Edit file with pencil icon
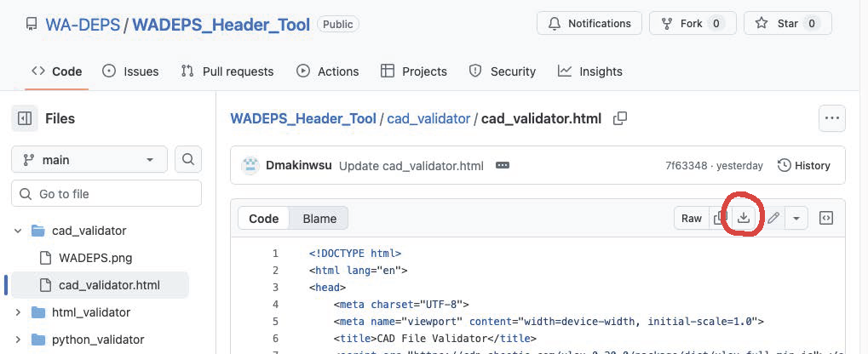The image size is (868, 354). (x=773, y=218)
